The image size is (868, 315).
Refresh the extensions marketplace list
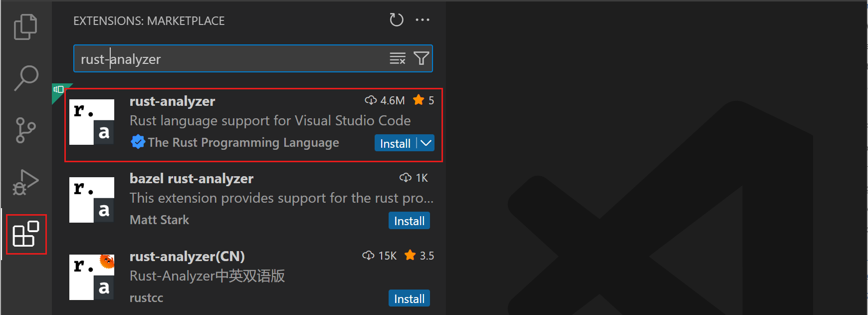coord(396,20)
